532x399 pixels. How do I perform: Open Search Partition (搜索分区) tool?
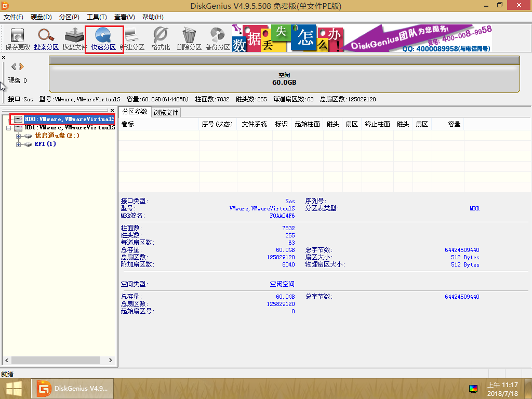(46, 38)
